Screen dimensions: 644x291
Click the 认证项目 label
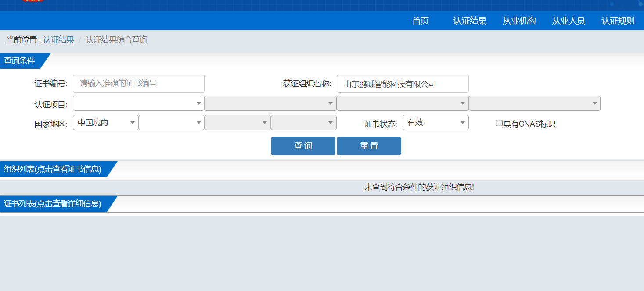tap(51, 105)
